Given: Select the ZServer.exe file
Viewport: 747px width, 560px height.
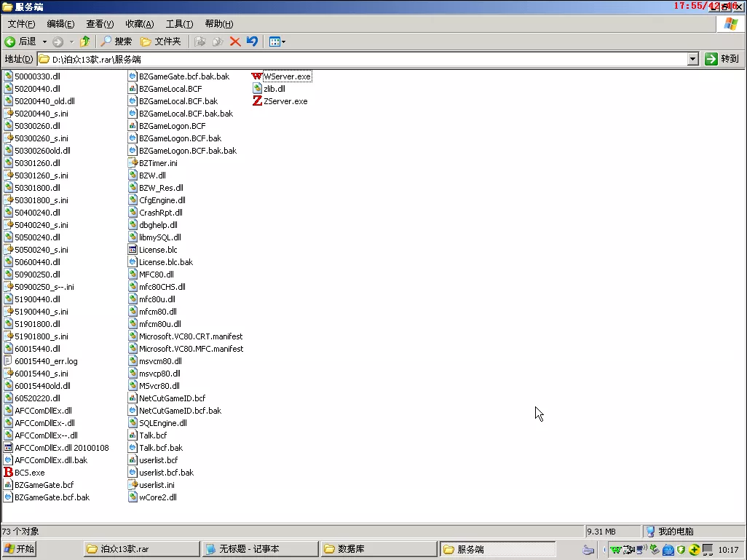Looking at the screenshot, I should click(x=280, y=101).
